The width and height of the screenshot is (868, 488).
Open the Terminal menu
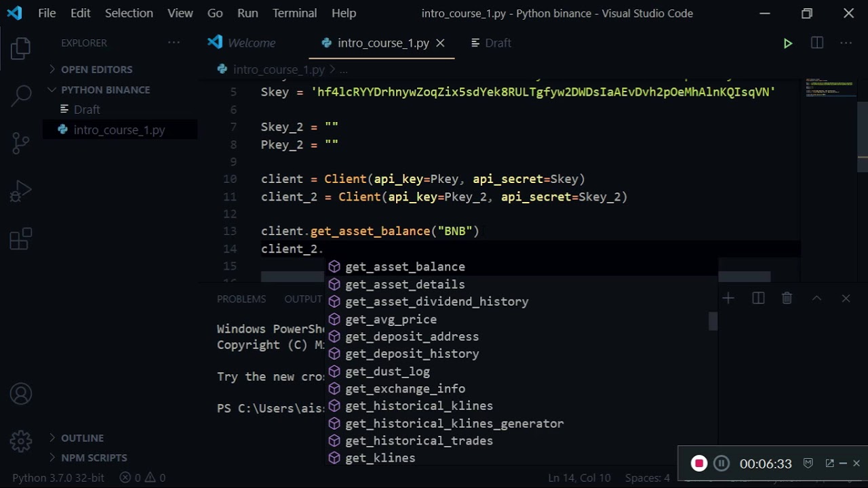pyautogui.click(x=295, y=13)
